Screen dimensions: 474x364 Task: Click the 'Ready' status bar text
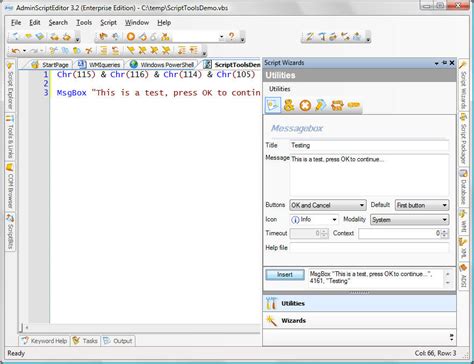(x=16, y=353)
